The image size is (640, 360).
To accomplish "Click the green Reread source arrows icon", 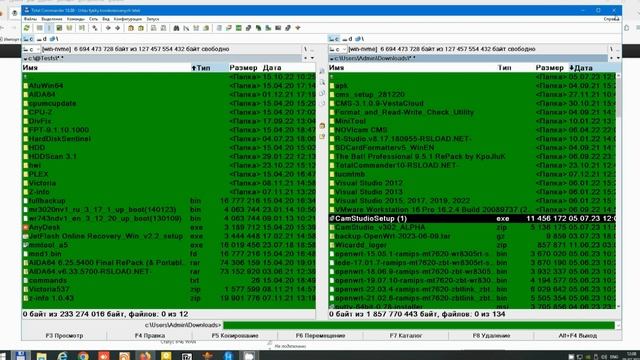I will [27, 28].
